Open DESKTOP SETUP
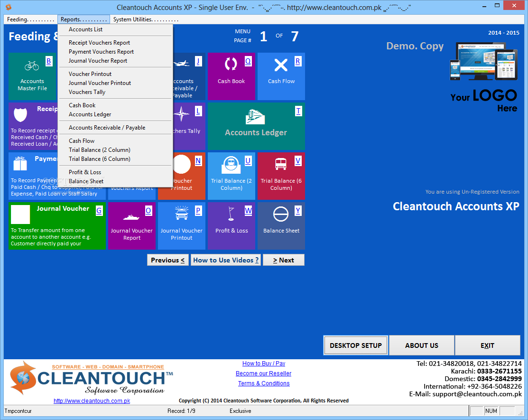Screen dimensions: 528x420 coord(356,345)
